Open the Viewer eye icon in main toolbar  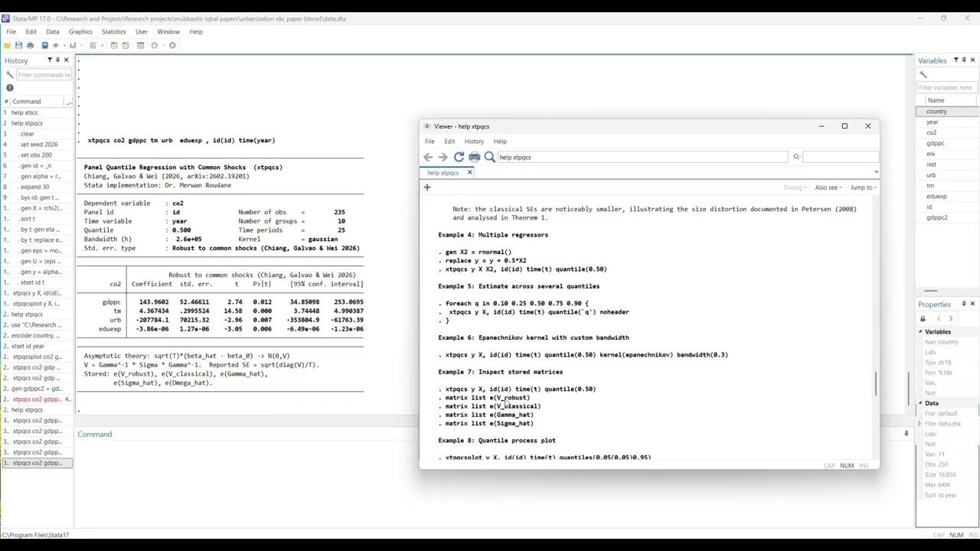(55, 45)
